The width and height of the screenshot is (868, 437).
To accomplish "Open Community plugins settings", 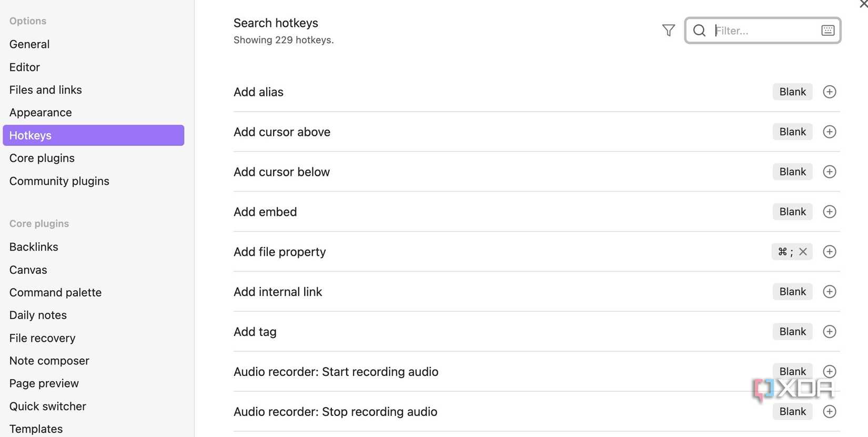I will coord(59,181).
